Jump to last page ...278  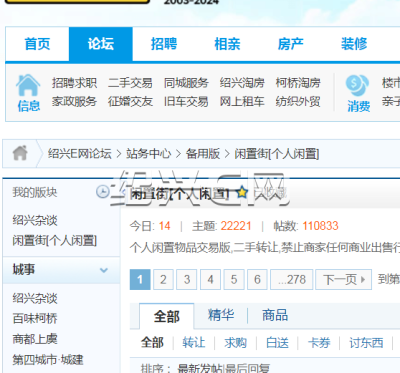point(292,279)
